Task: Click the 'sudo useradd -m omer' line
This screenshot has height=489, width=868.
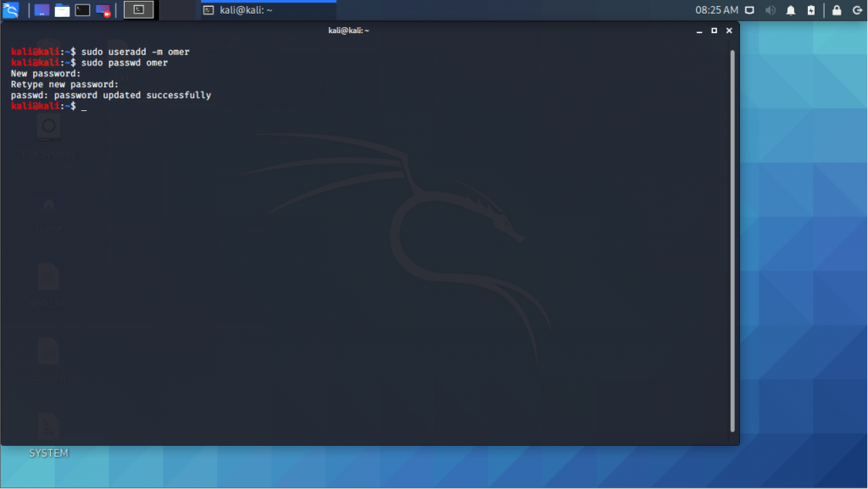Action: 100,52
